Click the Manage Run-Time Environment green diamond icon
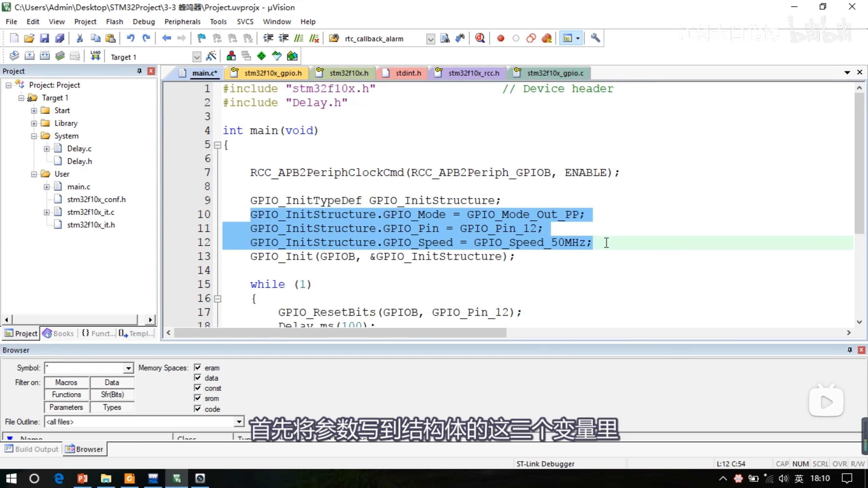Viewport: 868px width, 488px height. 261,56
